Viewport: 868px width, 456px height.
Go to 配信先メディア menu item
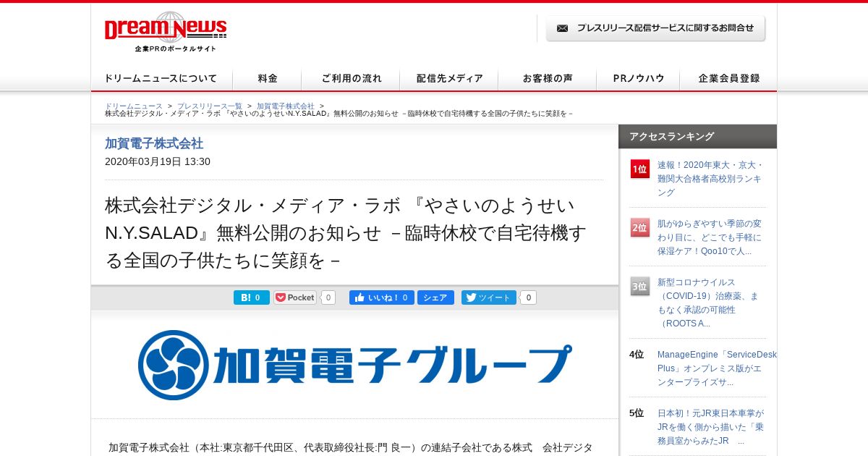[450, 79]
